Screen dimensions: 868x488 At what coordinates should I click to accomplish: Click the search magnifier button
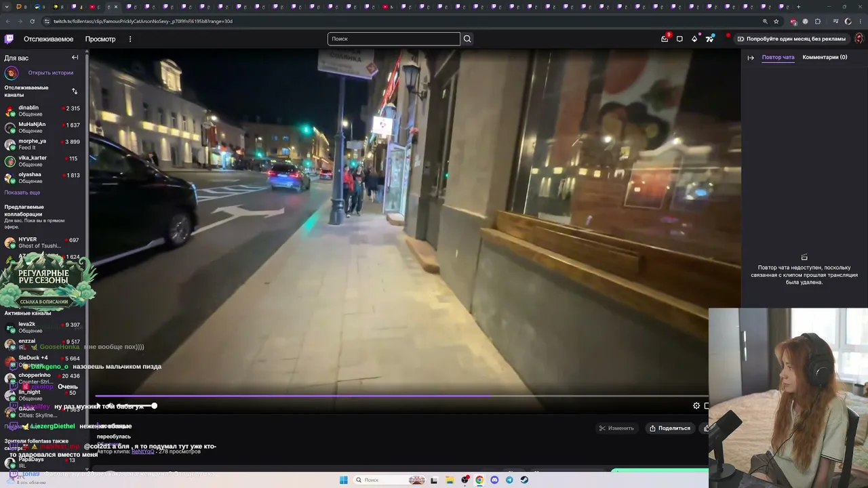(x=467, y=39)
